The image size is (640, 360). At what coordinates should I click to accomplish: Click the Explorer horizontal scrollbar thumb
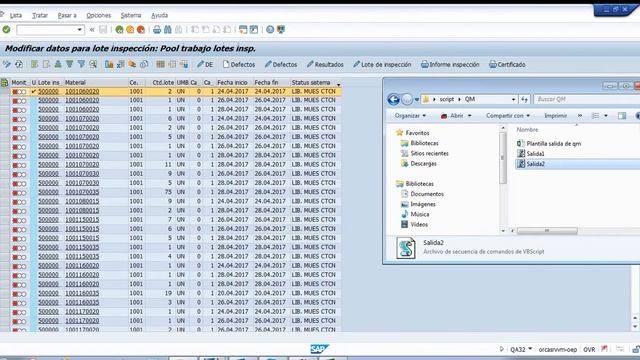pyautogui.click(x=547, y=231)
